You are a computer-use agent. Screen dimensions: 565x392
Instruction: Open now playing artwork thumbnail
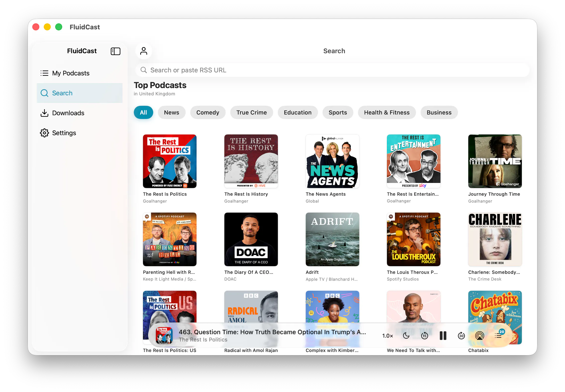tap(164, 336)
